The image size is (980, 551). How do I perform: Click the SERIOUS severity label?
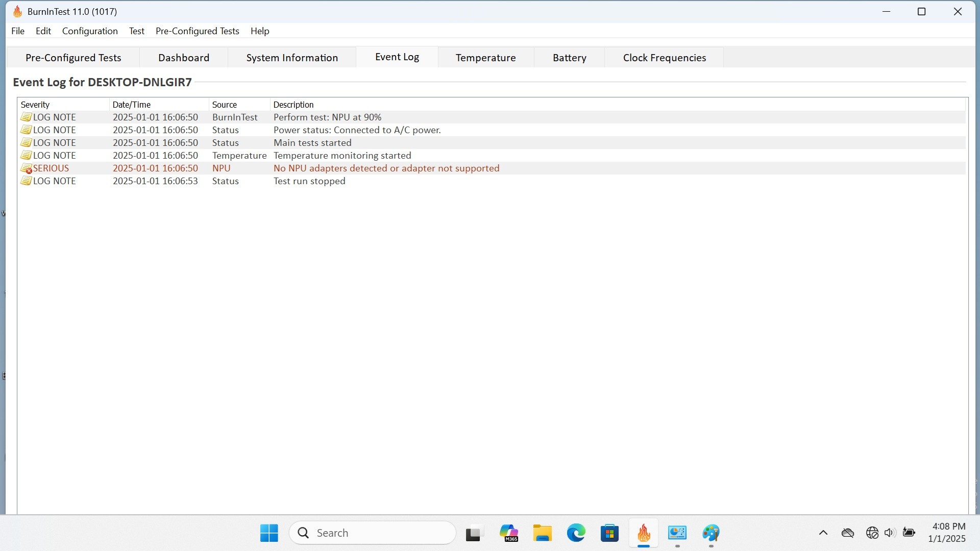click(x=51, y=168)
